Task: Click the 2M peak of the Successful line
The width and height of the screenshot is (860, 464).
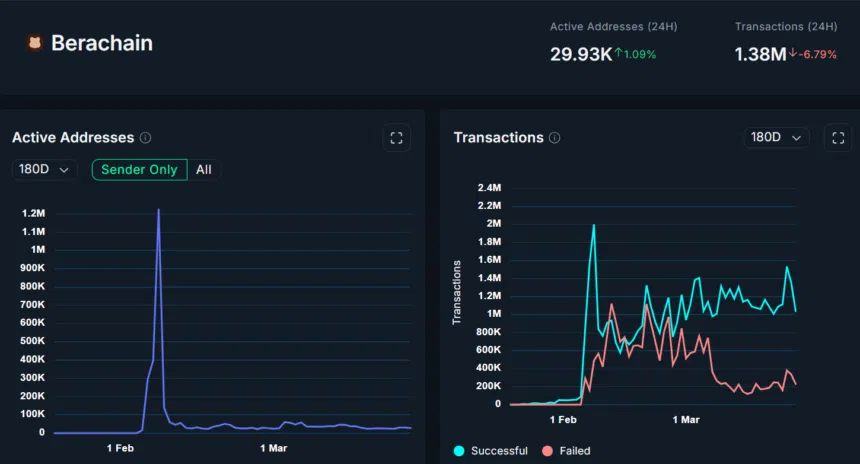Action: point(593,225)
